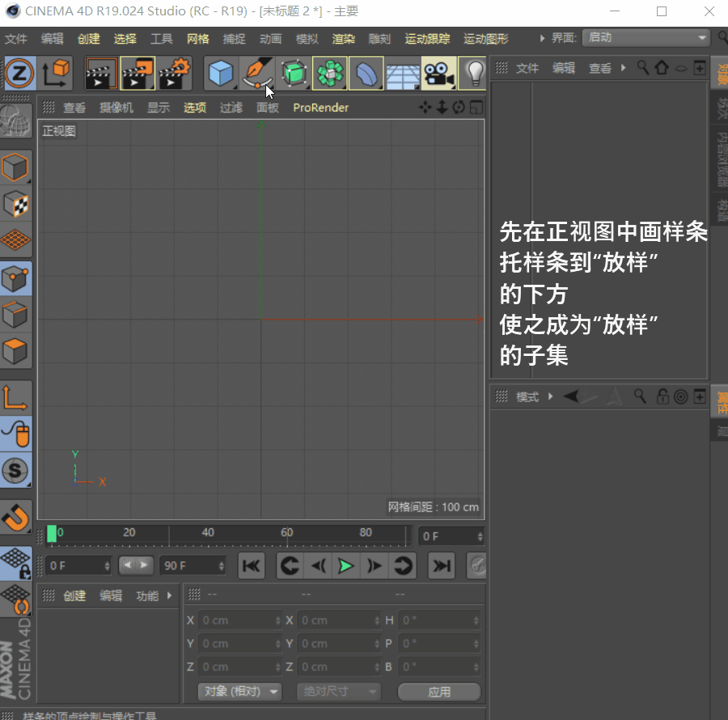728x720 pixels.
Task: Select the Bend deformer icon
Action: (366, 74)
